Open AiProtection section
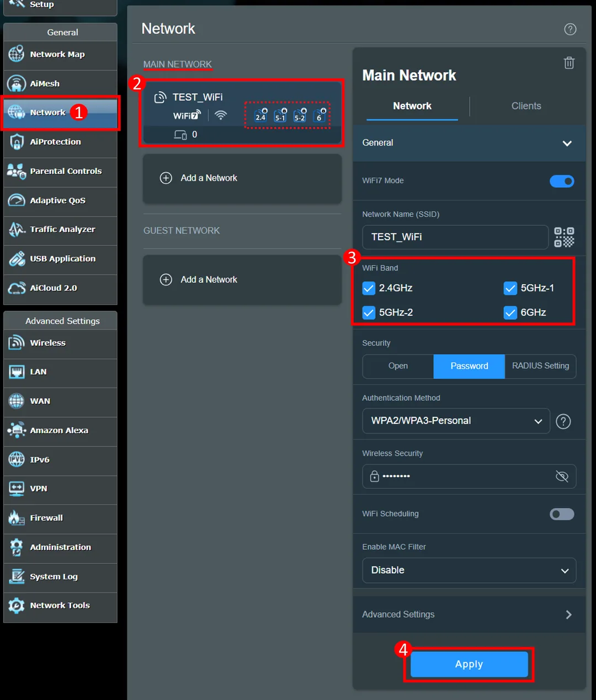This screenshot has height=700, width=596. (60, 142)
